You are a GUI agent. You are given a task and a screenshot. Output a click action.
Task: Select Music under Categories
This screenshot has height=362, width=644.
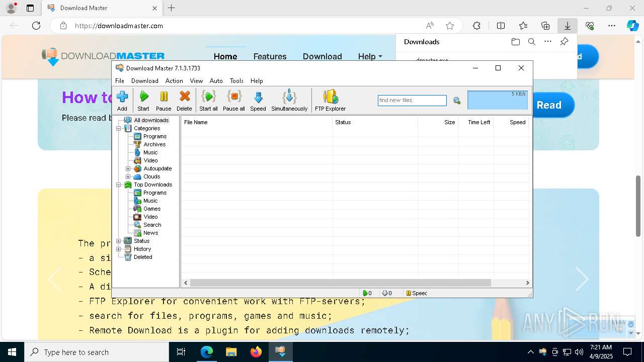pyautogui.click(x=150, y=152)
